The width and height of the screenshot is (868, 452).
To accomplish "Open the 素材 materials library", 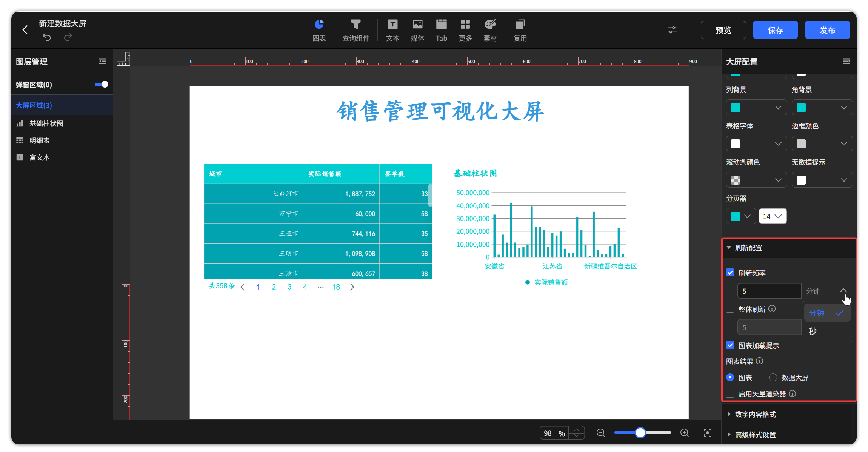I will click(490, 30).
